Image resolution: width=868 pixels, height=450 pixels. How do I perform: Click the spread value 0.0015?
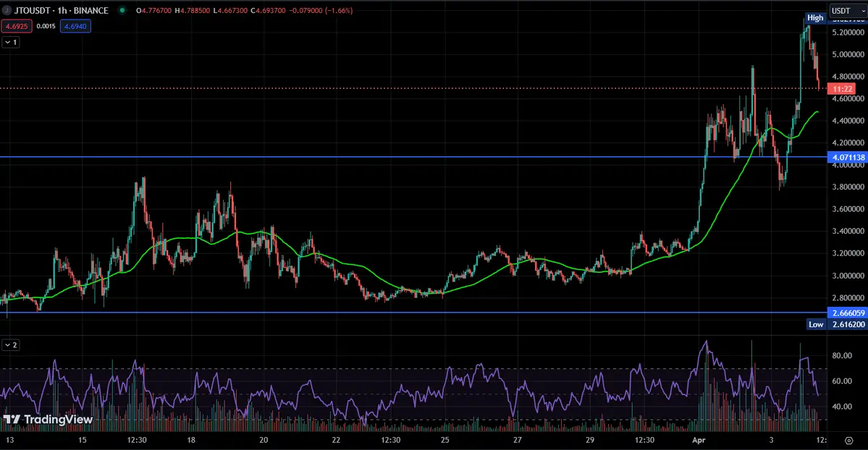click(46, 26)
